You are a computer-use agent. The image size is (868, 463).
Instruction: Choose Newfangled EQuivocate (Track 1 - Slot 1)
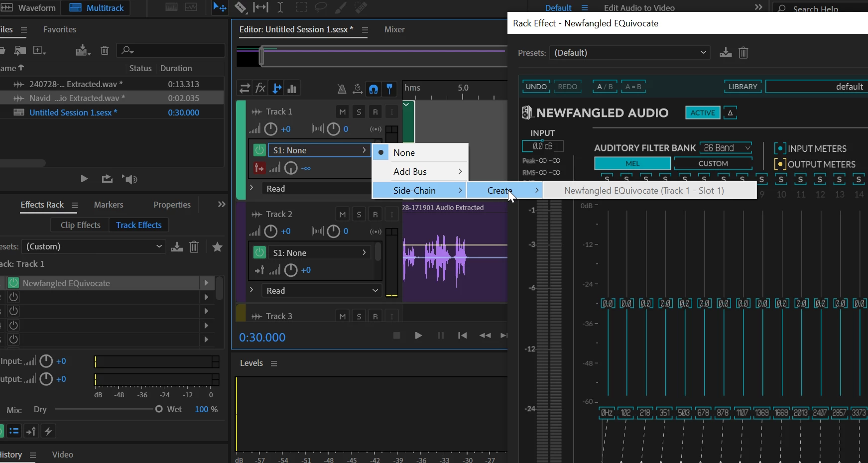click(x=649, y=190)
